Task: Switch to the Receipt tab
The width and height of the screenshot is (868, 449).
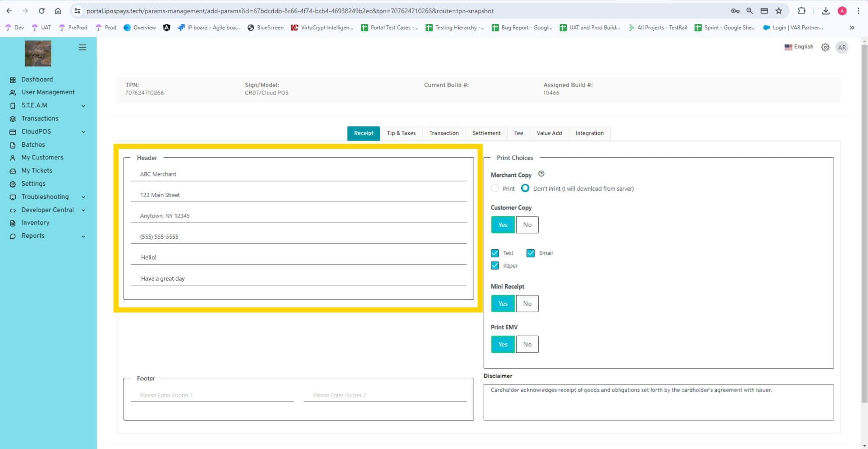Action: pos(364,133)
